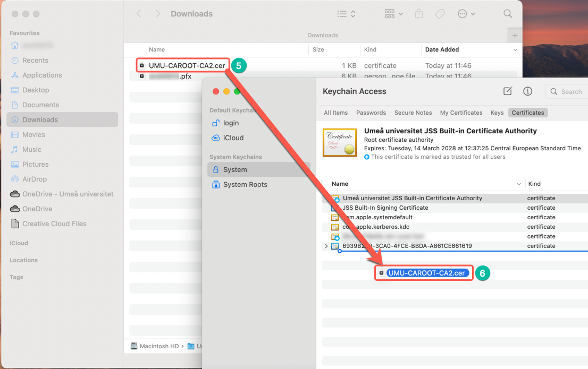Viewport: 588px width, 369px height.
Task: Sort keychain items by Kind column
Action: (x=534, y=184)
